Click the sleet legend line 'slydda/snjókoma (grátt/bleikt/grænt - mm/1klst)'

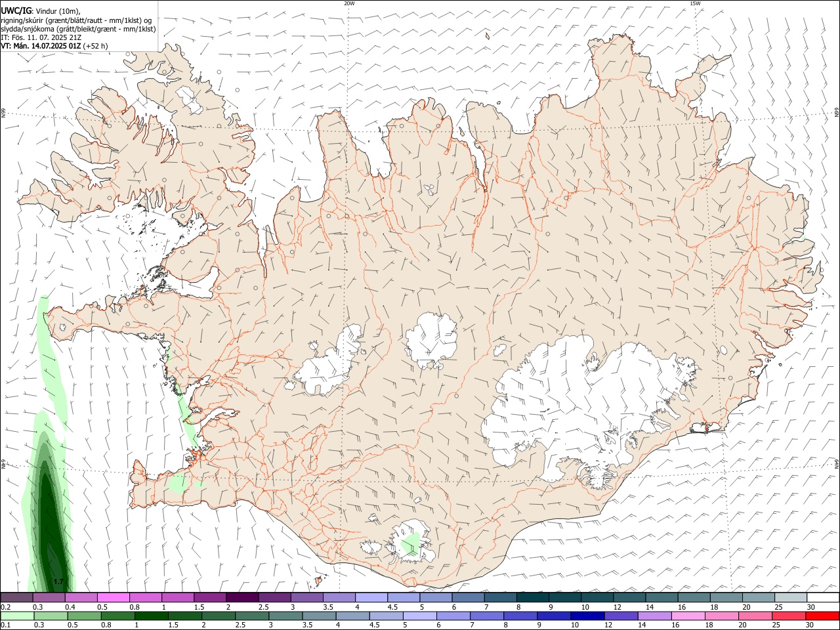[x=78, y=29]
